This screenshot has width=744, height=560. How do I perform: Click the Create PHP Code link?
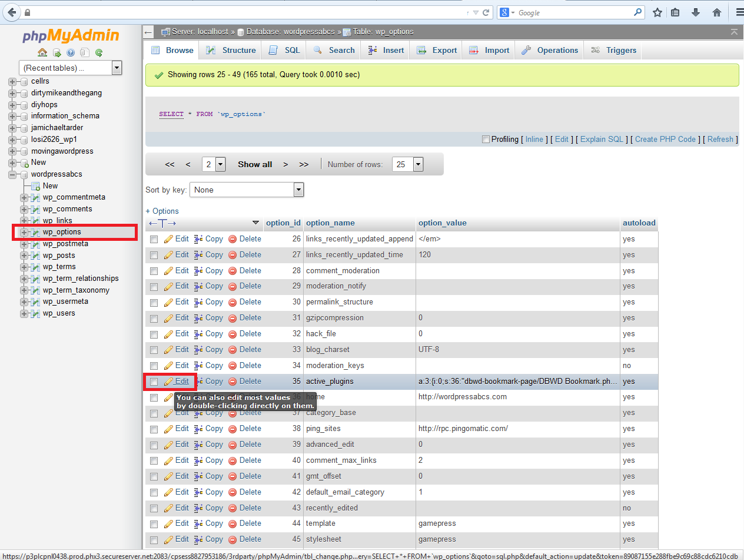(665, 140)
